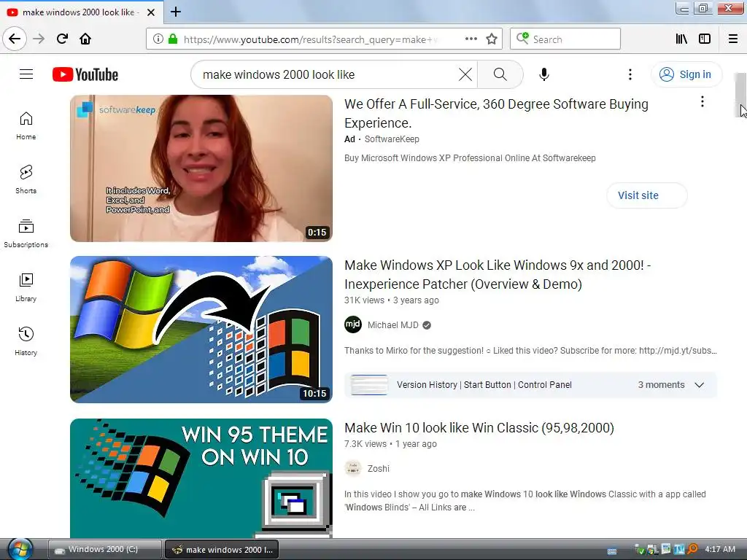Start voice search with microphone icon
747x560 pixels.
(544, 74)
